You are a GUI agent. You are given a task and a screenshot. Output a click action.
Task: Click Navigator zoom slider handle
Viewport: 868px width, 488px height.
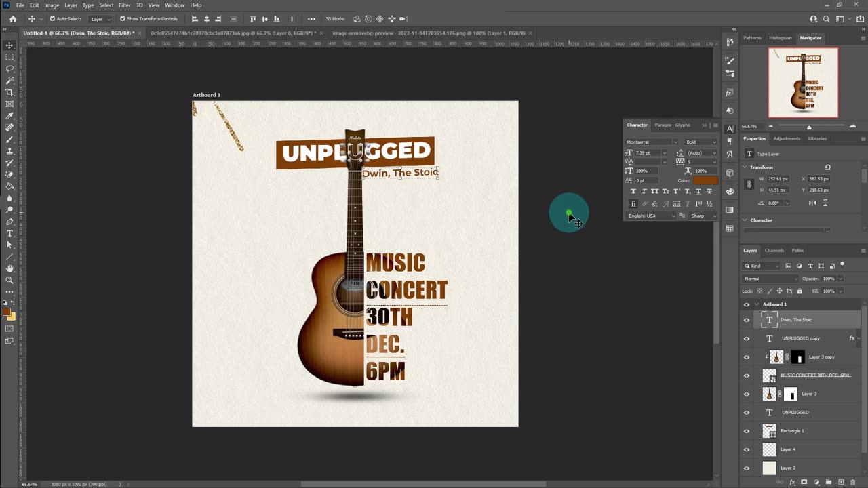808,127
